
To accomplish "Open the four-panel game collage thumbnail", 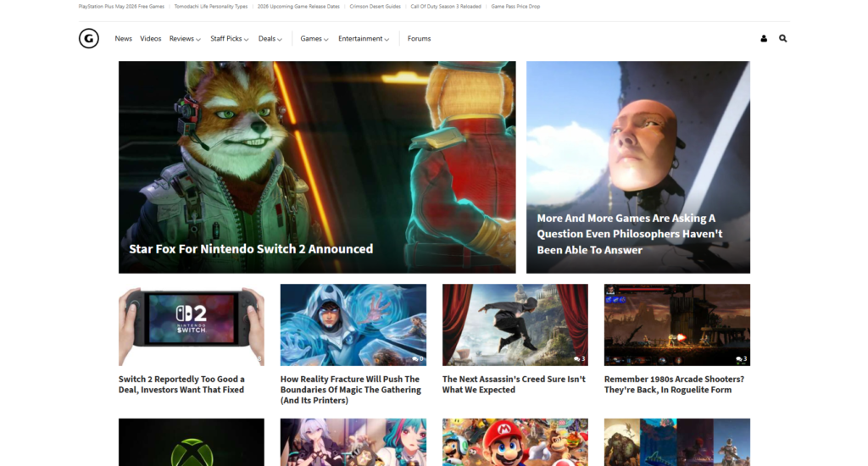I will point(677,442).
